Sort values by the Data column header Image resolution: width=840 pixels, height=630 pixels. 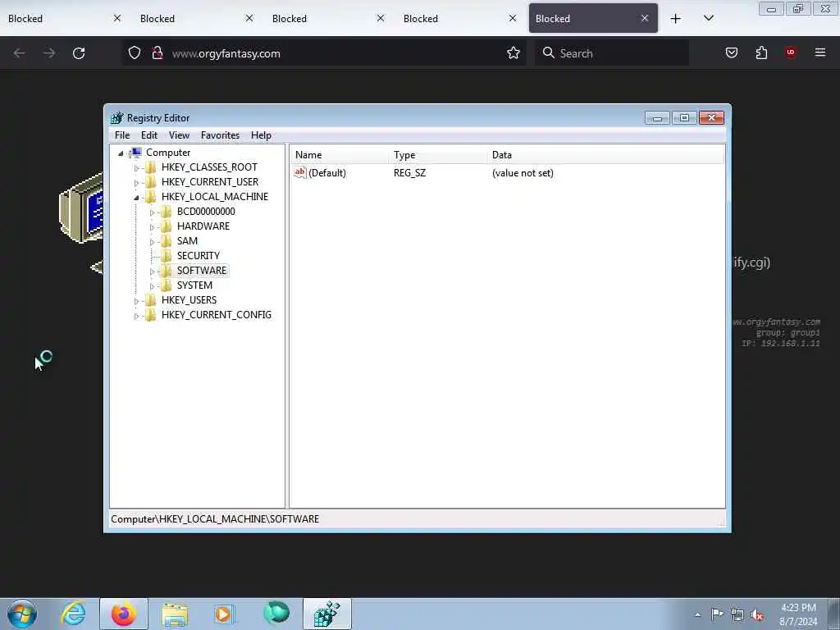(x=605, y=155)
